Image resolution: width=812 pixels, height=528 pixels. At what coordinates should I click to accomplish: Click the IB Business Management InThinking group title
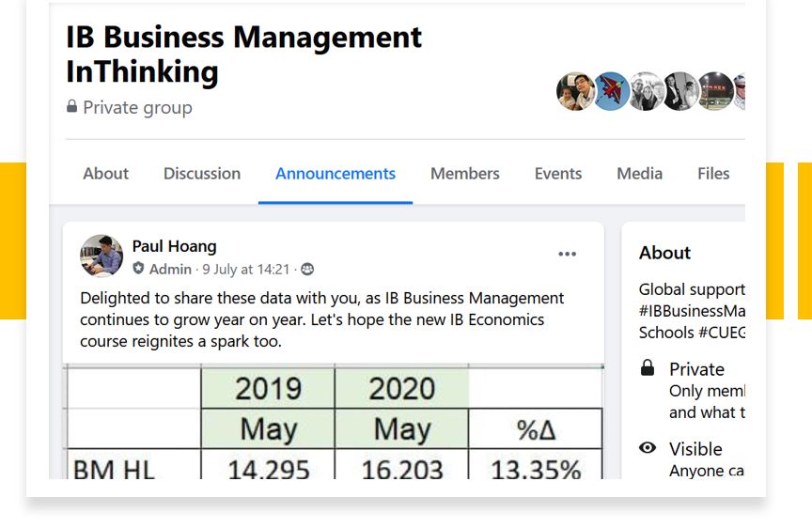pos(243,54)
